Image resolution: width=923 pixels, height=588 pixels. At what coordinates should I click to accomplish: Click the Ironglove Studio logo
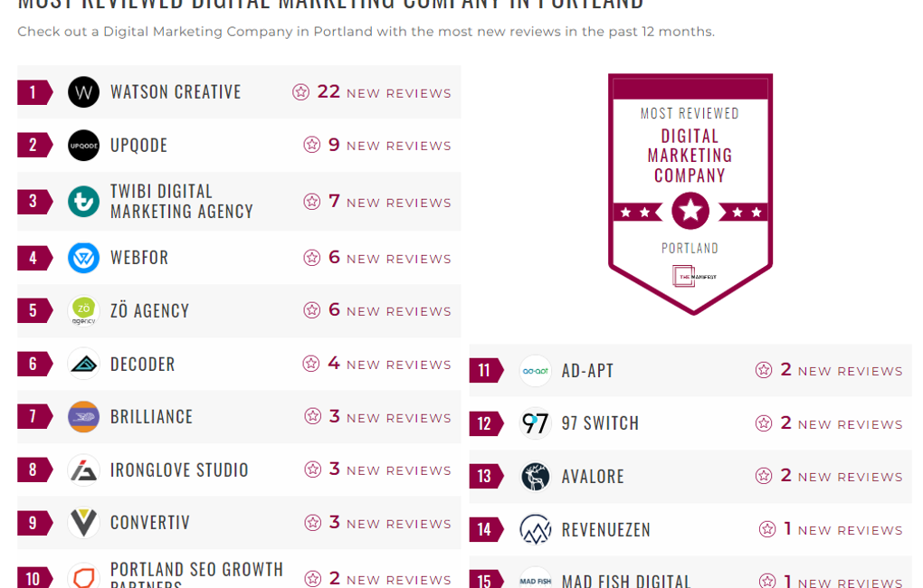tap(83, 469)
